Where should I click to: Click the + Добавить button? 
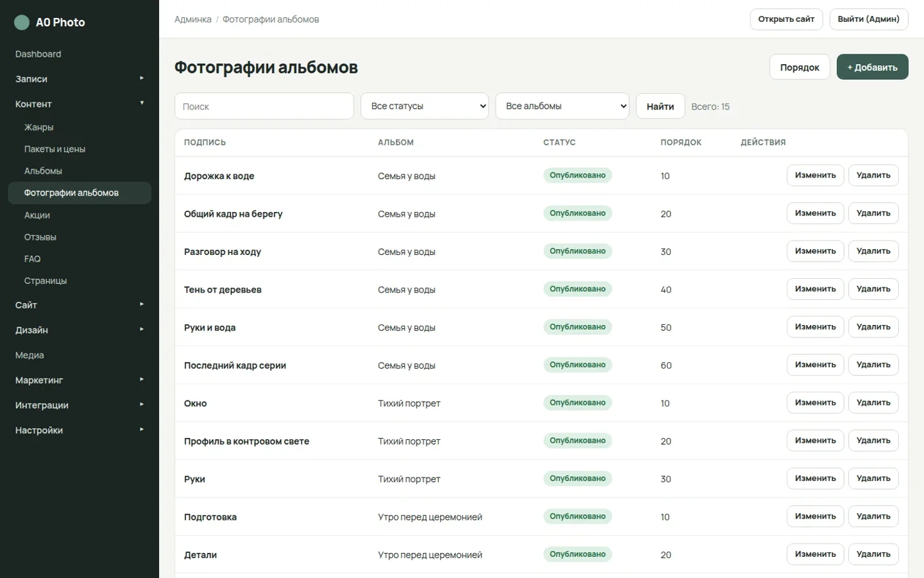coord(873,67)
